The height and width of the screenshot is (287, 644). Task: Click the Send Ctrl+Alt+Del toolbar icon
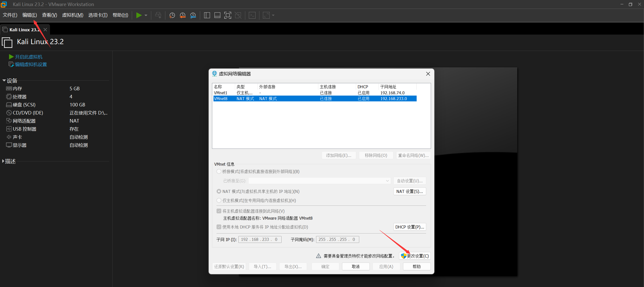tap(158, 15)
